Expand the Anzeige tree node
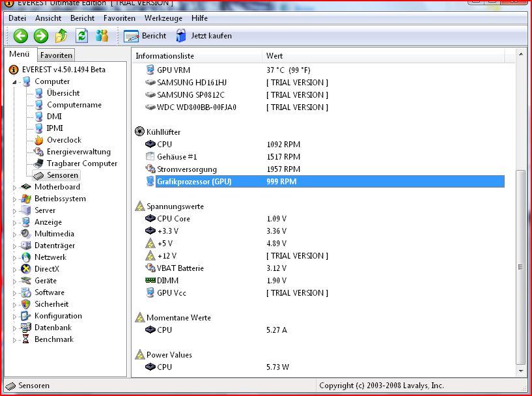The height and width of the screenshot is (396, 532). coord(14,223)
